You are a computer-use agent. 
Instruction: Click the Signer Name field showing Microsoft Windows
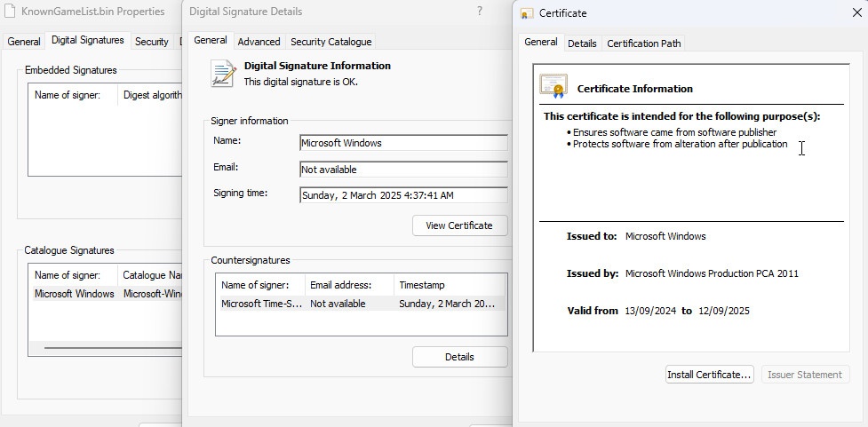[x=403, y=143]
